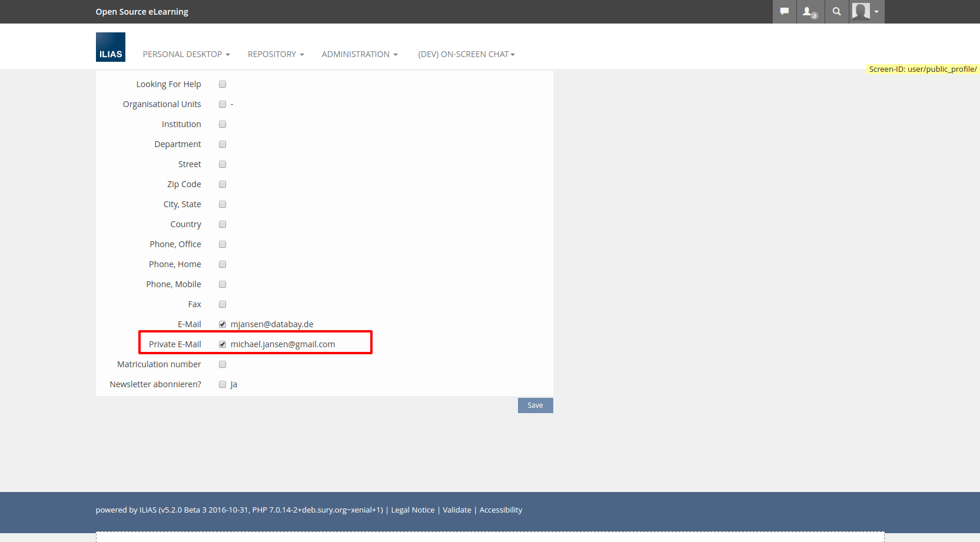Image resolution: width=980 pixels, height=542 pixels.
Task: Disable the E-Mail checkbox
Action: coord(222,324)
